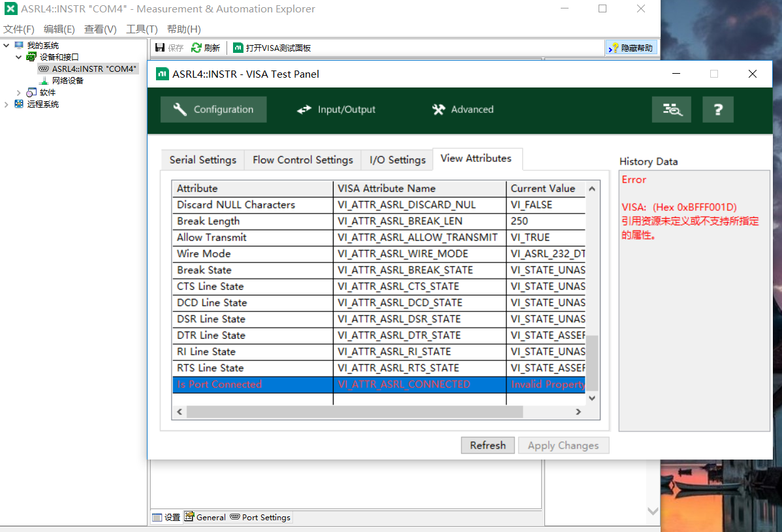Click the Break Length value 250
Viewport: 782px width, 532px height.
[x=519, y=221]
